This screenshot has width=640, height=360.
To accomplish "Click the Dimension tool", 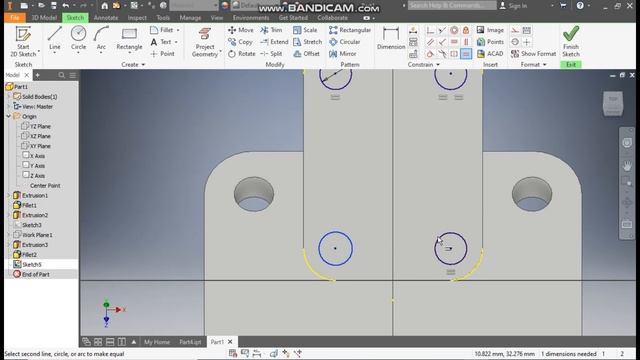I will point(391,38).
